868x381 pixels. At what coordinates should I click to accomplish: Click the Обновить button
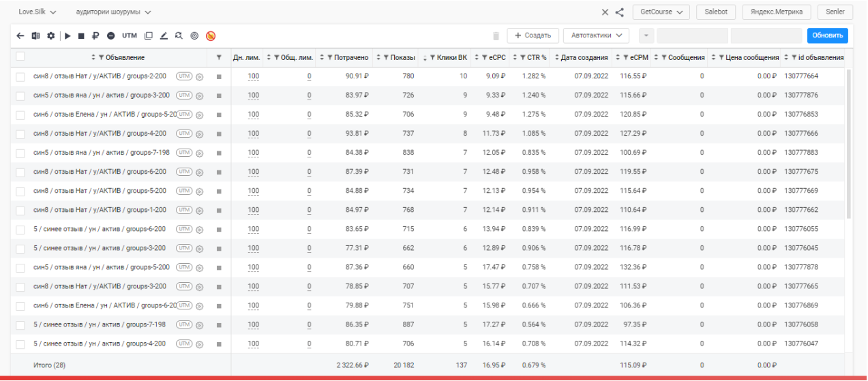pyautogui.click(x=827, y=35)
